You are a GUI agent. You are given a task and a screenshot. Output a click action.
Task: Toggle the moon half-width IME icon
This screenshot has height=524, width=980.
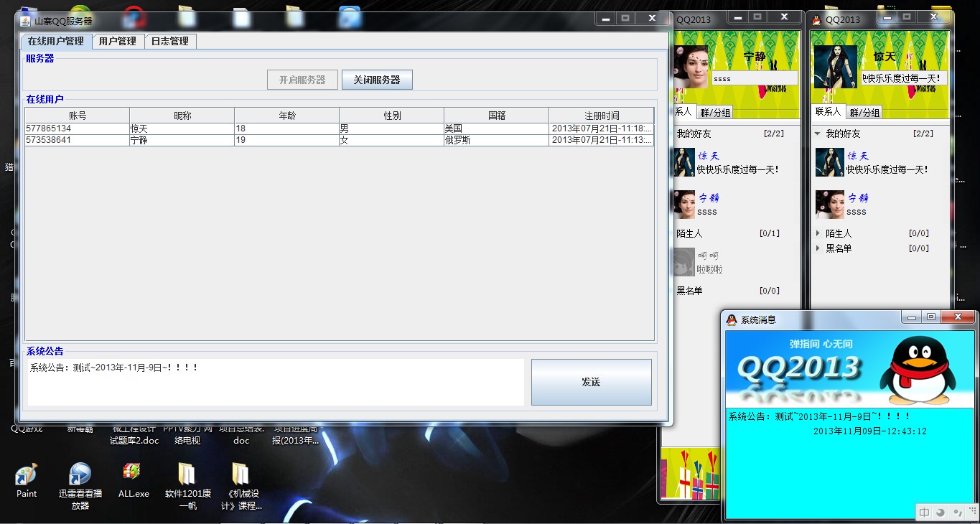[x=941, y=513]
